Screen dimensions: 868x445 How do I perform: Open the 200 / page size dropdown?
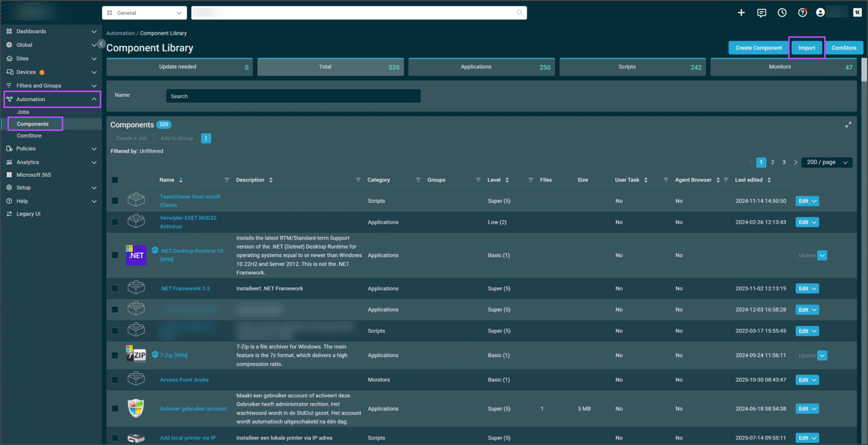827,162
